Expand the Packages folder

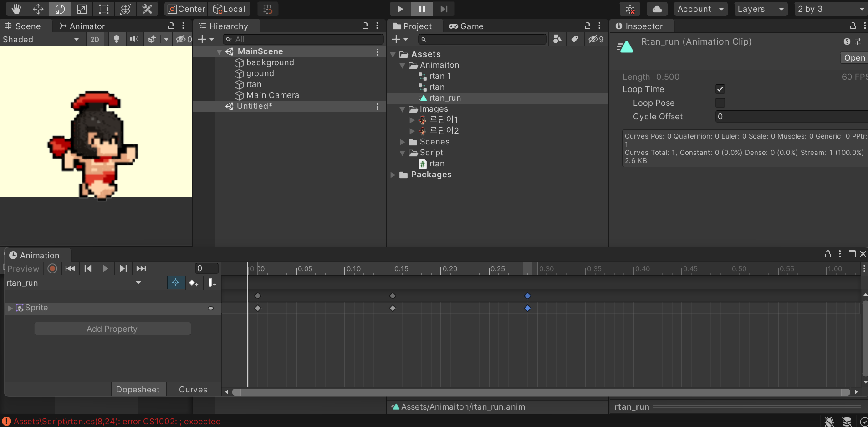tap(393, 175)
